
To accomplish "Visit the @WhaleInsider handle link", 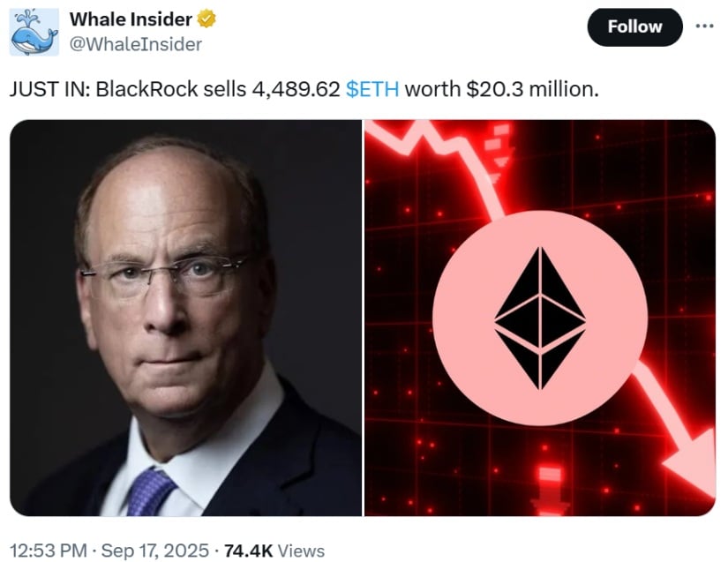I will (136, 44).
